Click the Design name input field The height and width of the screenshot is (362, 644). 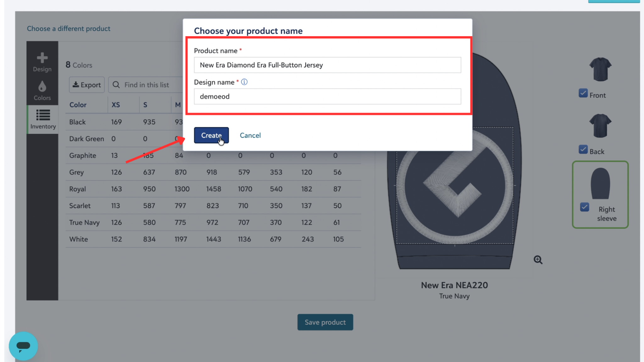[327, 96]
